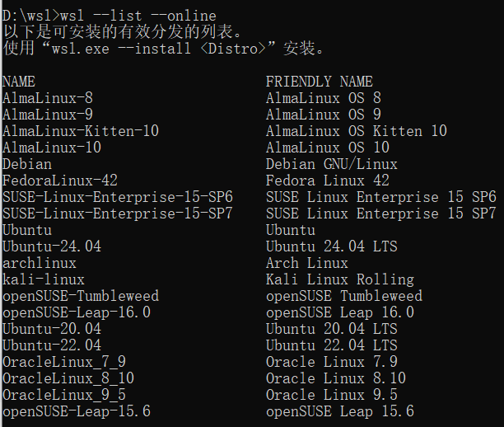Click the "openSUSE Leap 15.6" friendly name
Viewport: 504px width, 427px height.
340,411
